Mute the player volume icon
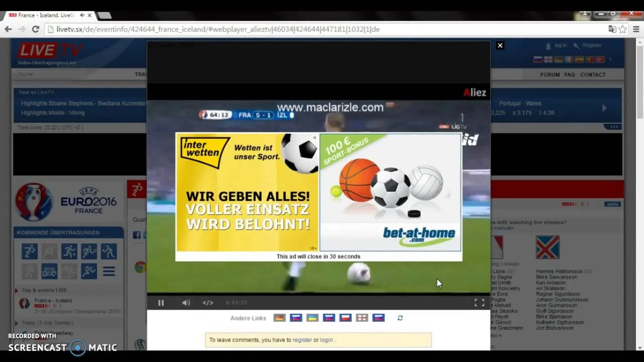The width and height of the screenshot is (644, 362). click(x=186, y=303)
